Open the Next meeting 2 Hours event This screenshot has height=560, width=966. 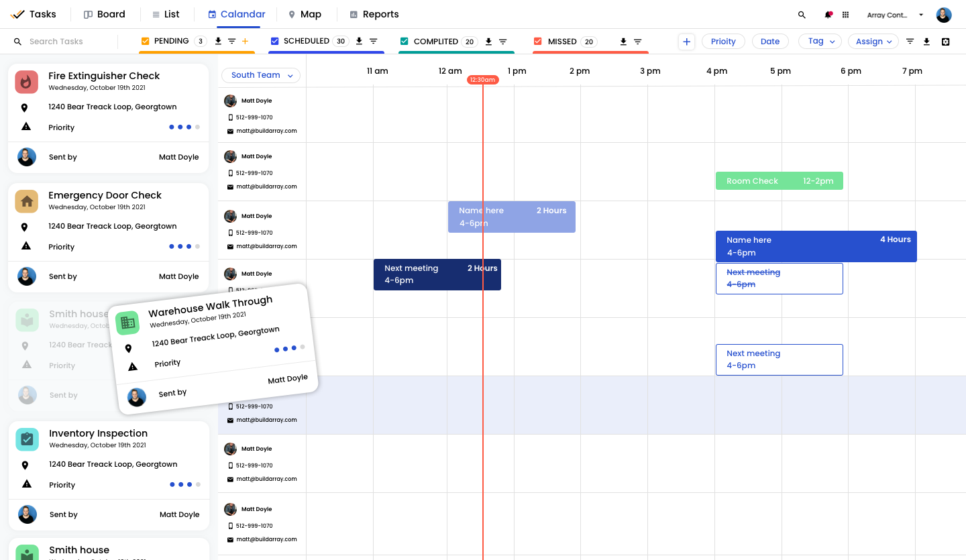(x=437, y=274)
